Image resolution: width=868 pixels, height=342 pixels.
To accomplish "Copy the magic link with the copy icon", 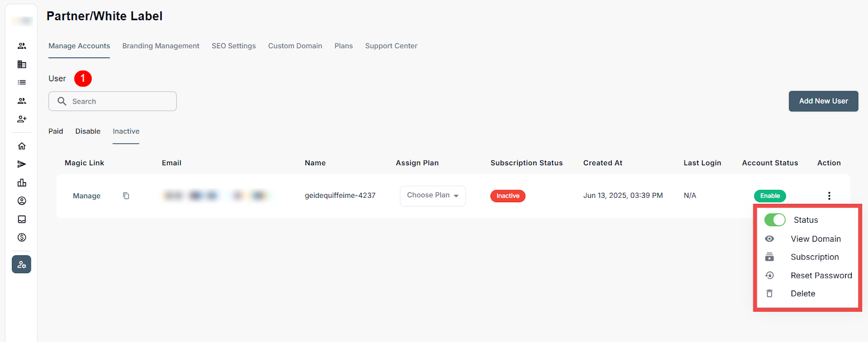I will [x=126, y=196].
